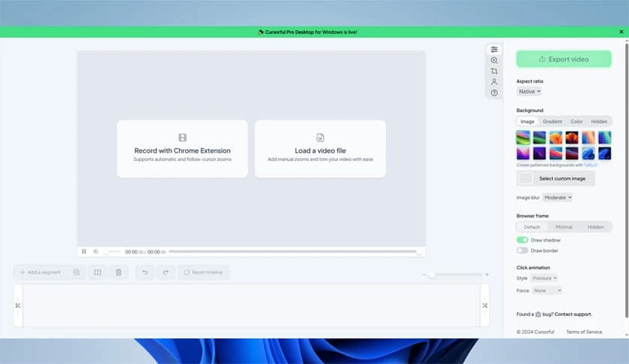Zoom in timeline with plus icon
Screen dimensions: 629x364
click(x=487, y=275)
